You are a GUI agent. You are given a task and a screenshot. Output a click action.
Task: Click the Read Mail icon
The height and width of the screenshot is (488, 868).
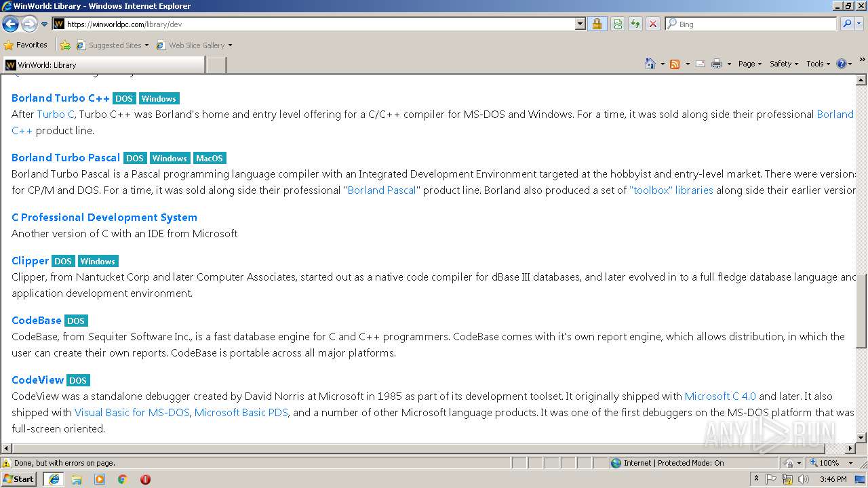pyautogui.click(x=701, y=64)
